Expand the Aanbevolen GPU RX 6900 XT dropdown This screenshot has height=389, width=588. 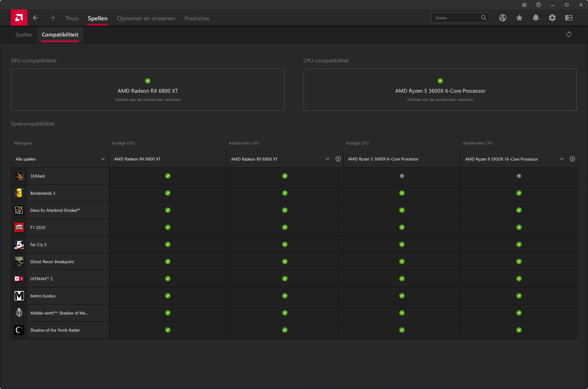pyautogui.click(x=327, y=159)
